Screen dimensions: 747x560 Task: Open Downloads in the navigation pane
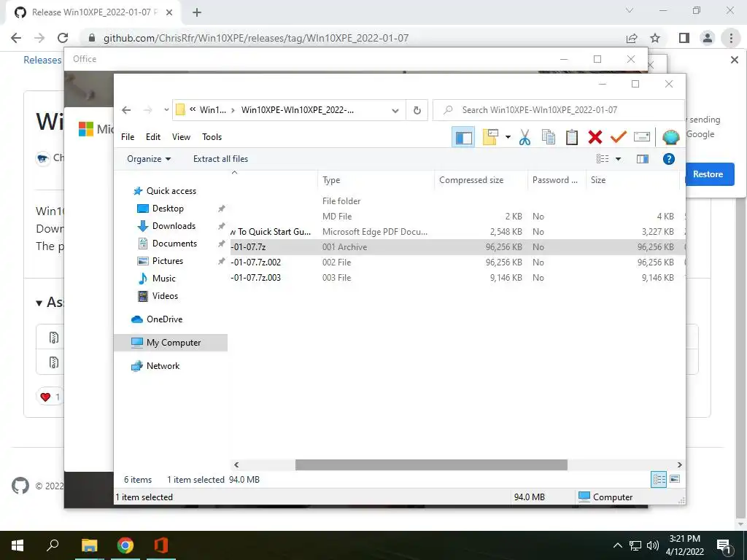(x=174, y=226)
